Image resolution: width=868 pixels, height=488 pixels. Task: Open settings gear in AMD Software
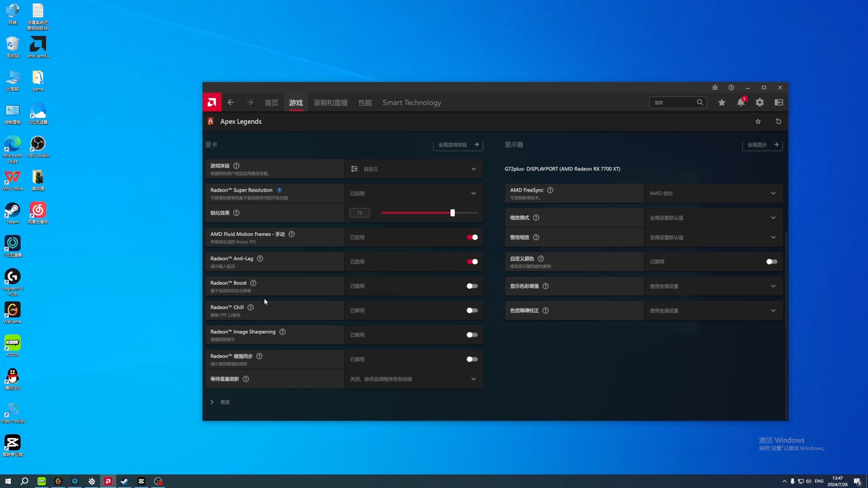click(759, 103)
